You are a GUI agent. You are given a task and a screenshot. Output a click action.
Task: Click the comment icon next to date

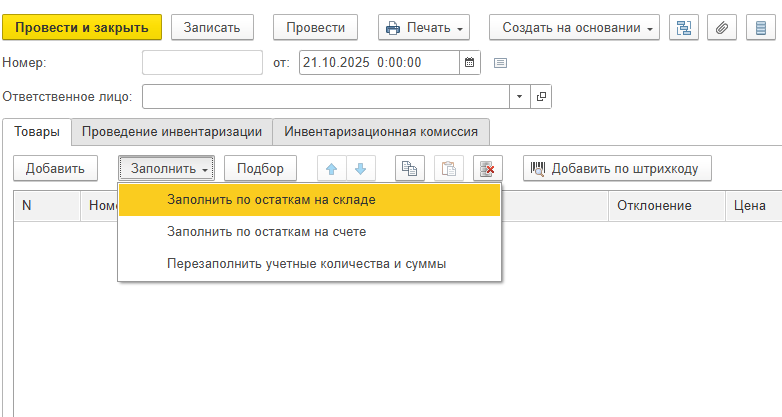501,62
